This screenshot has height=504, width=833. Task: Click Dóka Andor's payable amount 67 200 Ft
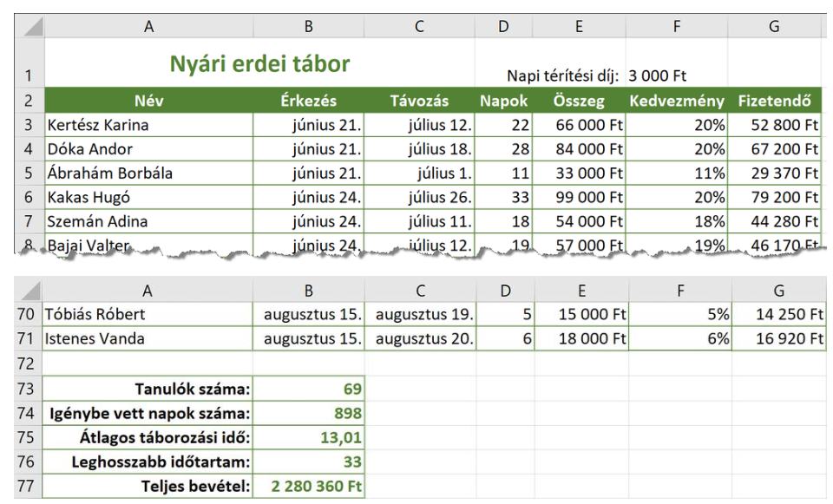point(778,149)
